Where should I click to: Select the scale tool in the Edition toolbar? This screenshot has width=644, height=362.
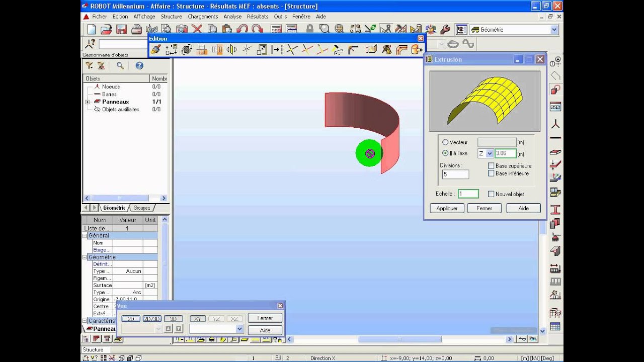point(262,49)
